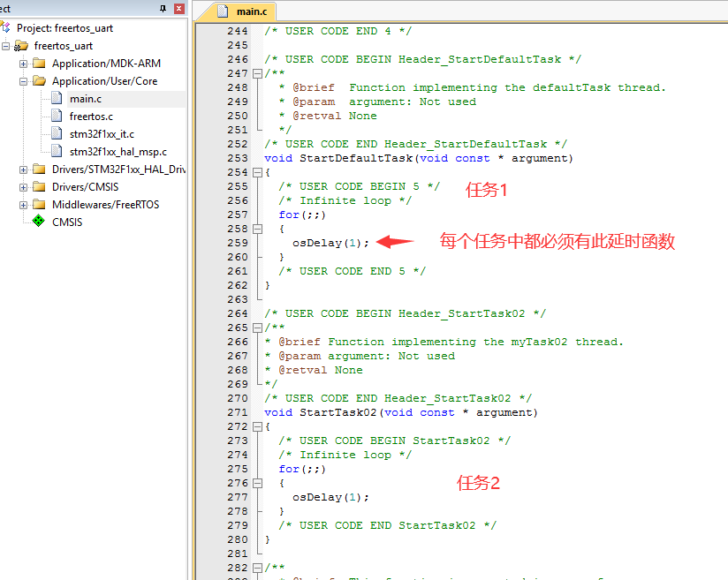Image resolution: width=728 pixels, height=580 pixels.
Task: Open freertos.c from the project tree
Action: coord(91,117)
